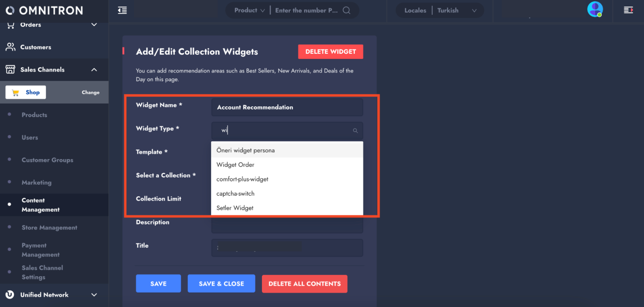
Task: Click the Customers people icon
Action: (x=10, y=47)
